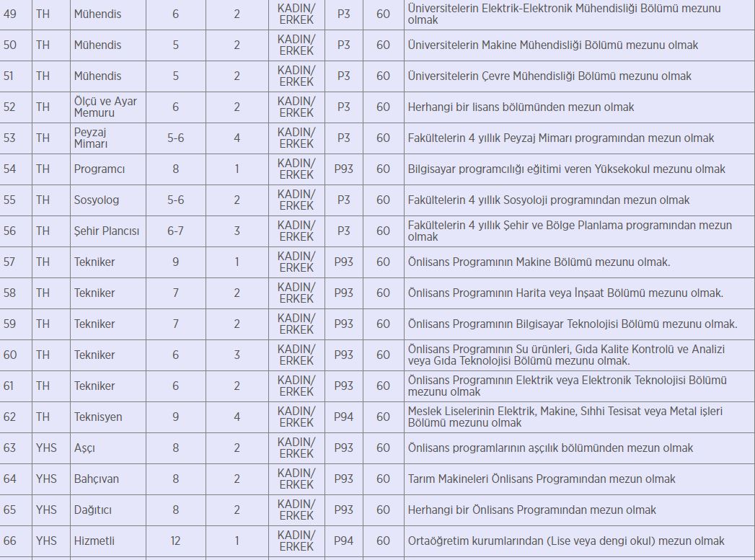Select the Şehir Plancısı title cell
755x560 pixels.
click(x=108, y=231)
